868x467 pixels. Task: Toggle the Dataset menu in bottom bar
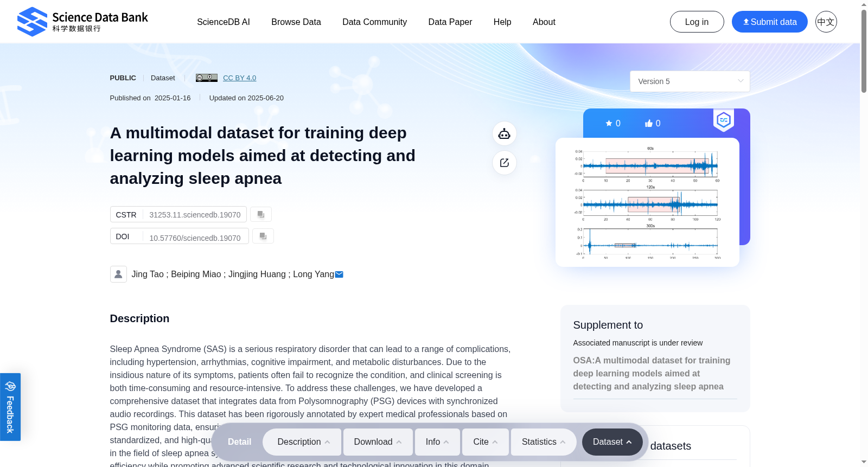[612, 442]
